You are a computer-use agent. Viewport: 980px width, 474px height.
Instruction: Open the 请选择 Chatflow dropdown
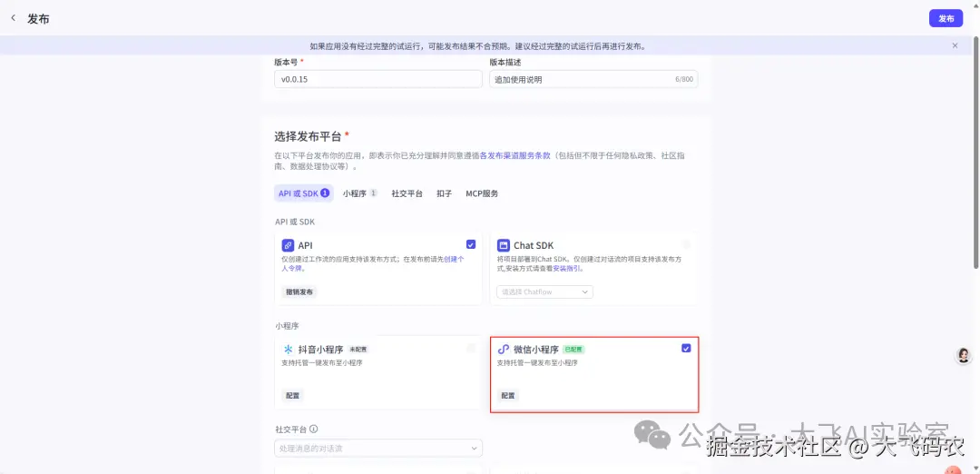pyautogui.click(x=545, y=292)
